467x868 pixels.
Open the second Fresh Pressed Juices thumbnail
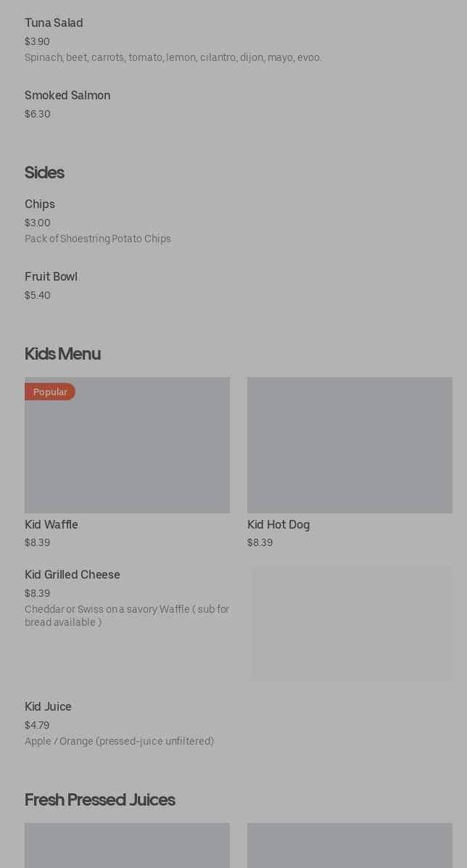click(x=350, y=846)
